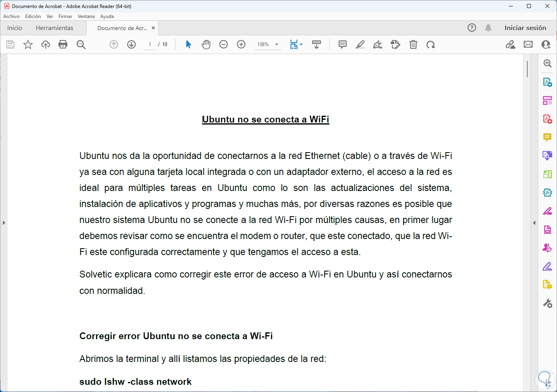Open the green Organize Pages tool
Image resolution: width=557 pixels, height=392 pixels.
click(547, 174)
